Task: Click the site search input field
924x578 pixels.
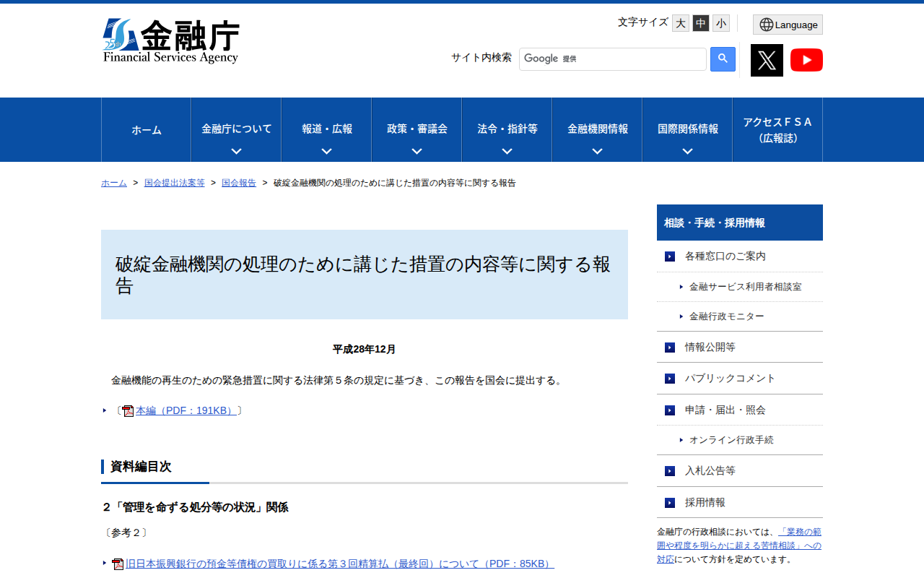Action: coord(613,59)
